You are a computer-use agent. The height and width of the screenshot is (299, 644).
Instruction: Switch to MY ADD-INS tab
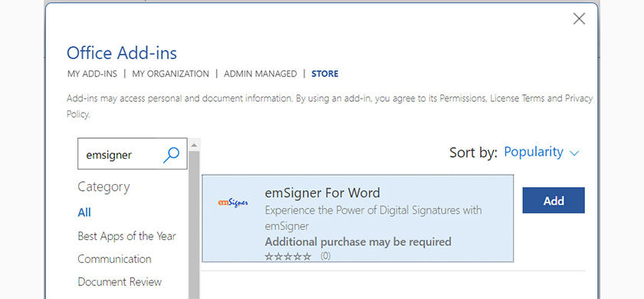pos(92,74)
